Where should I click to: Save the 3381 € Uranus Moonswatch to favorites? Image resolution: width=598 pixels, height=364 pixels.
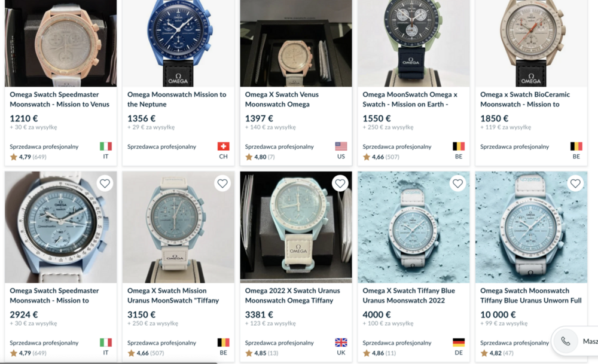pyautogui.click(x=340, y=183)
